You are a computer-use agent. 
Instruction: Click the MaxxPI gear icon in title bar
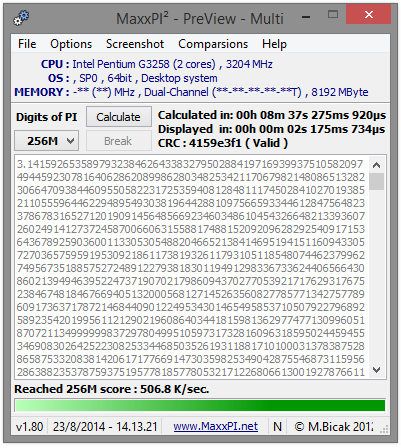pos(21,18)
